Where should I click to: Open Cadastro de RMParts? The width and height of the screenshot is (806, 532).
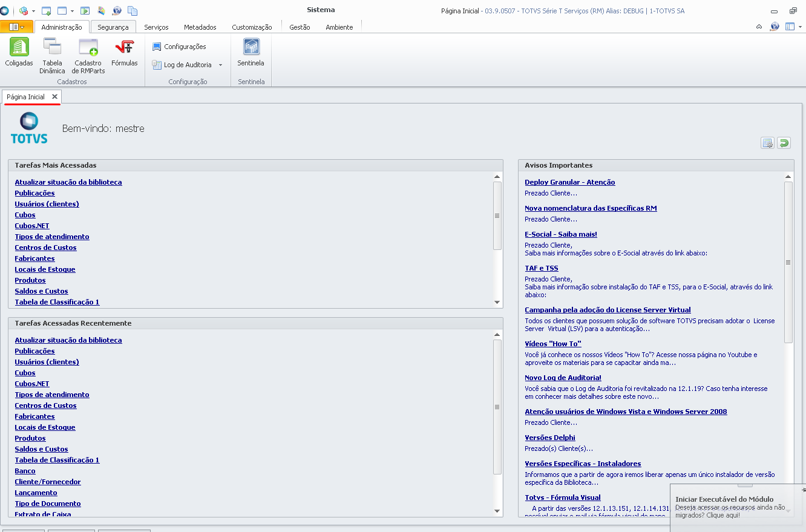88,56
